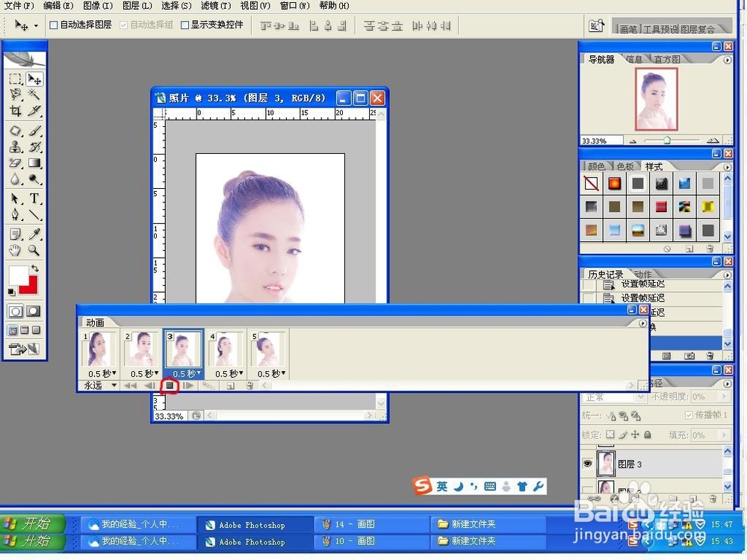
Task: Open the Move tool preset picker arrow
Action: [x=36, y=25]
